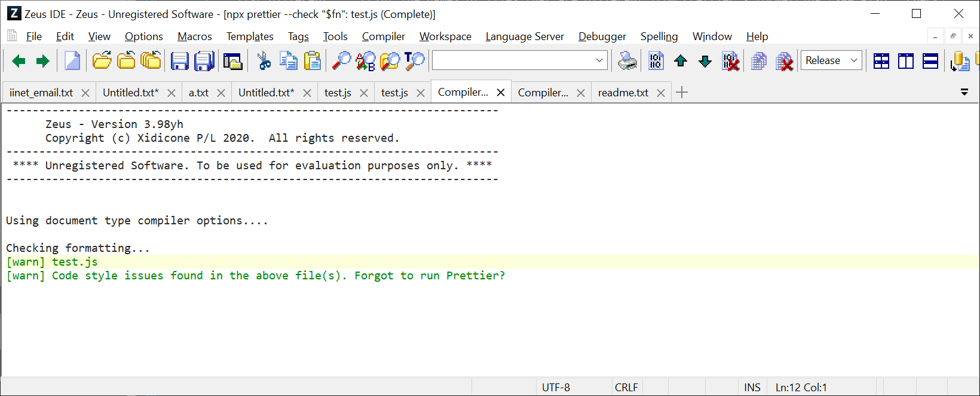Print the document
The height and width of the screenshot is (396, 980).
(x=627, y=61)
